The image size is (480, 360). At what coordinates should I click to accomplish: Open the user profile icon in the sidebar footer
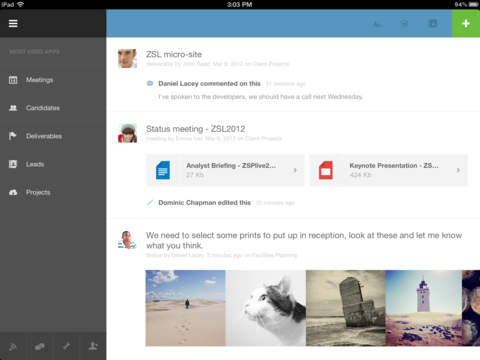(x=93, y=347)
